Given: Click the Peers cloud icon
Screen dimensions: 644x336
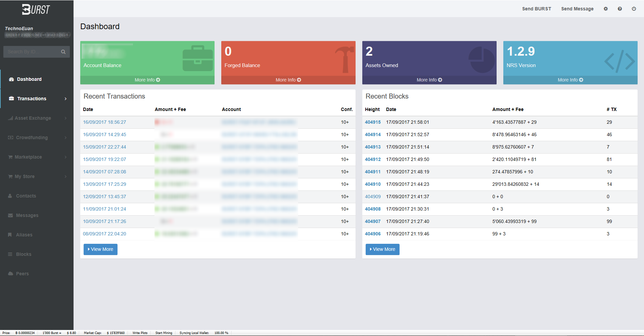Looking at the screenshot, I should 10,274.
